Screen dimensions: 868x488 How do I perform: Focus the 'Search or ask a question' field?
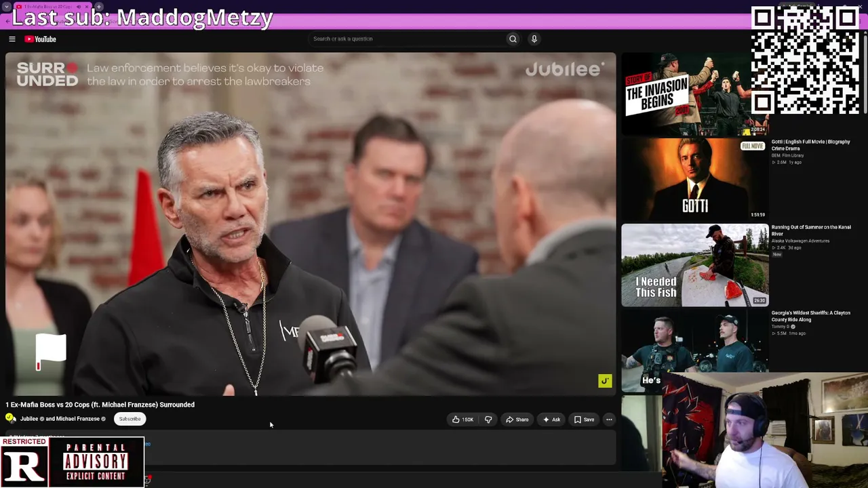click(406, 39)
